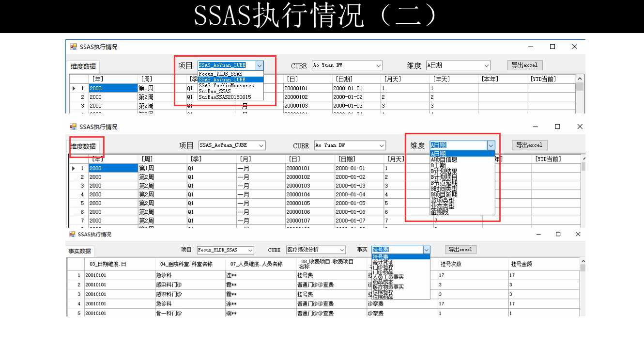
Task: Click vertical scrollbar in 事实数据 grid
Action: pyautogui.click(x=583, y=288)
